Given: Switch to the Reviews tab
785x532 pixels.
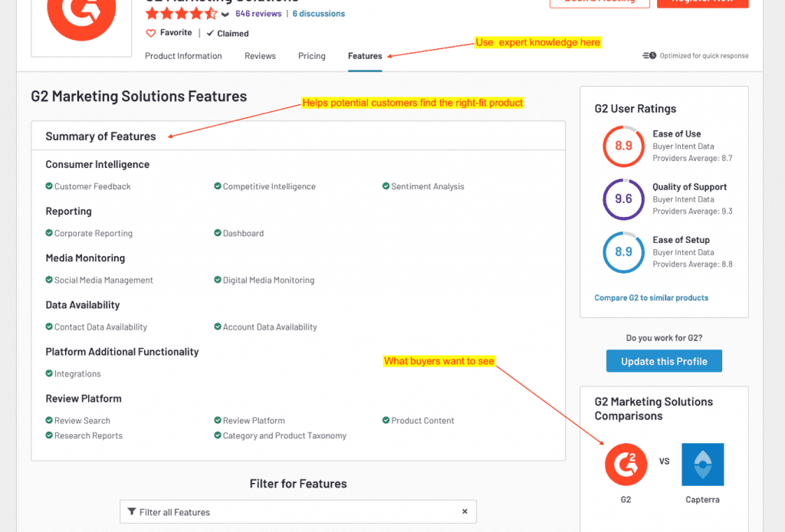Looking at the screenshot, I should [x=260, y=56].
